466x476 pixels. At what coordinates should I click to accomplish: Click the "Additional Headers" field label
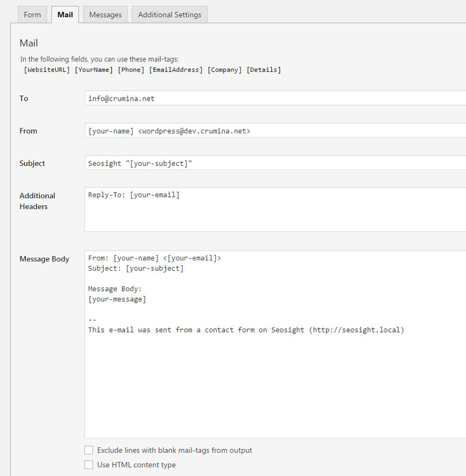[x=37, y=201]
